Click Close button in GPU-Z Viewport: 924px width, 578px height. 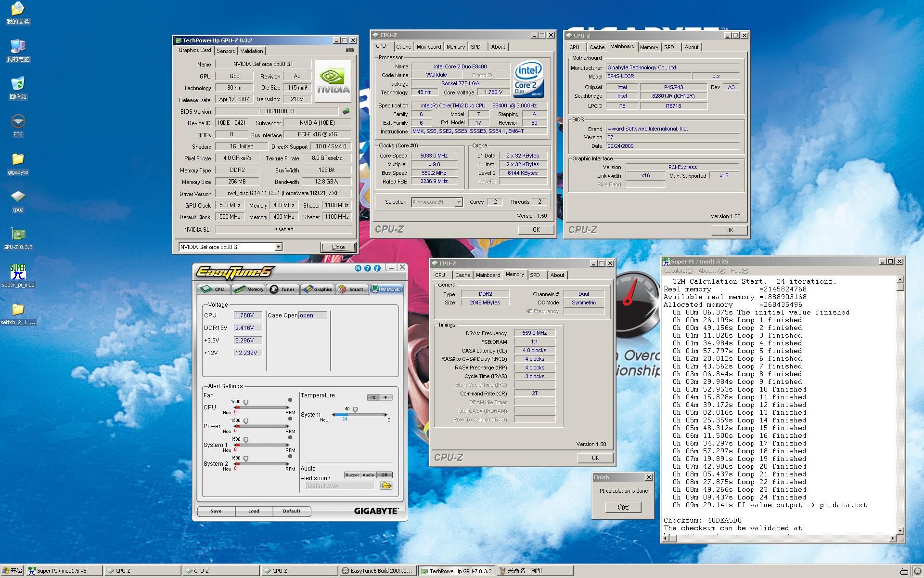(338, 247)
